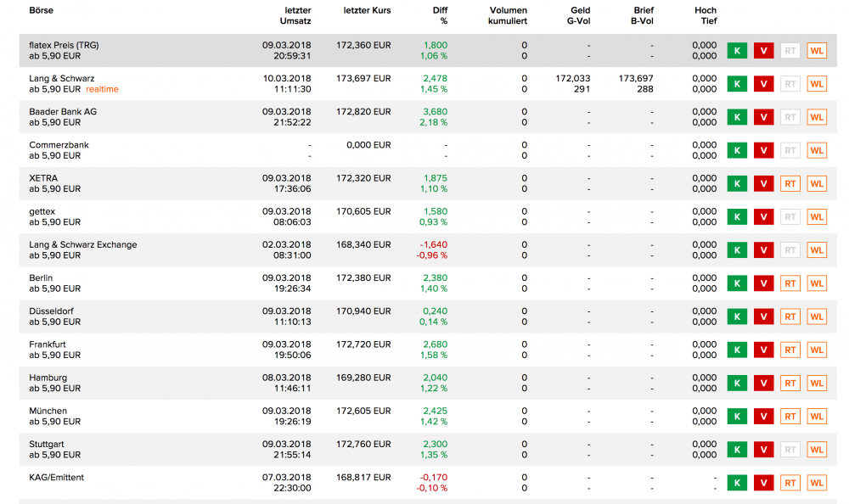Click WL watchlist icon for Hamburg

816,383
